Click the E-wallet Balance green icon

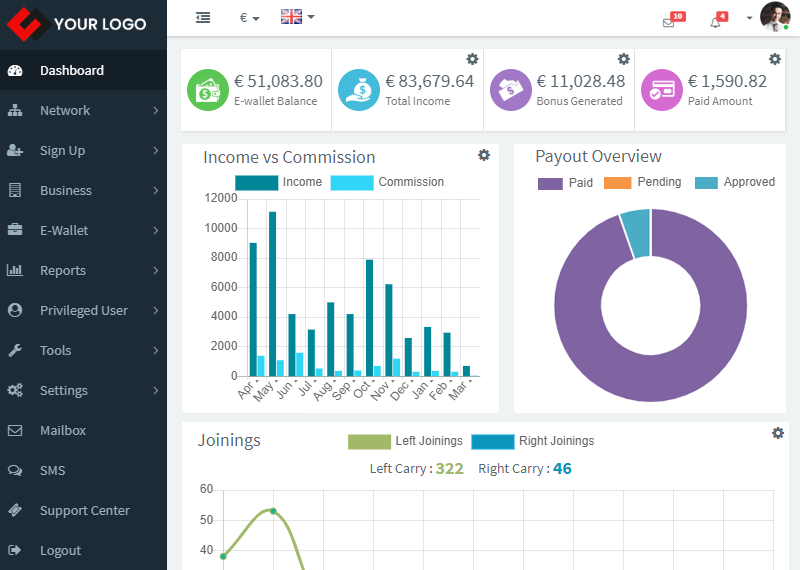pyautogui.click(x=208, y=90)
